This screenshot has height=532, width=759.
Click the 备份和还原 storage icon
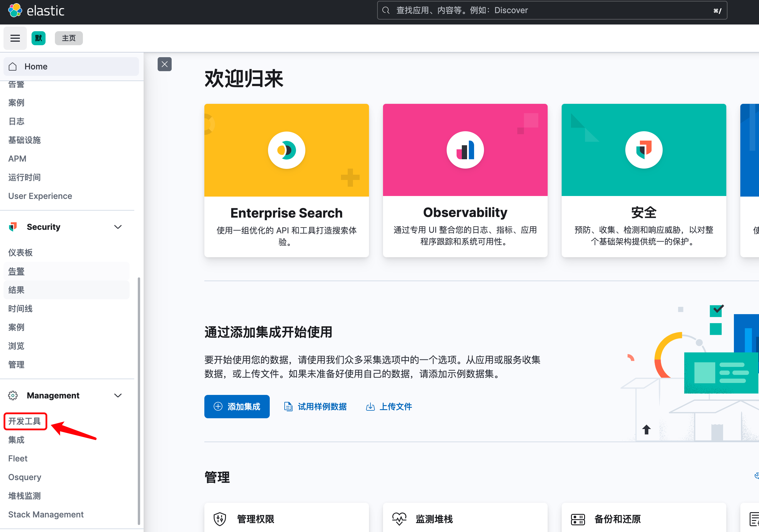click(x=578, y=519)
